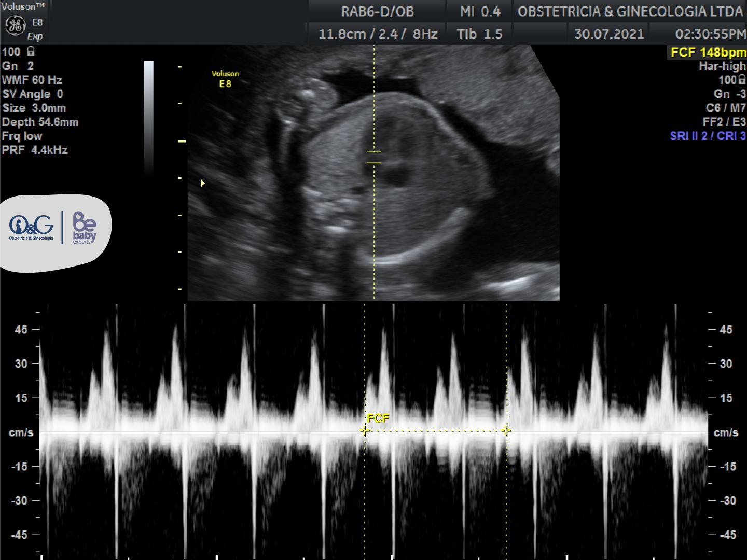The width and height of the screenshot is (747, 560).
Task: Click the RAB6-D/OB probe label
Action: coord(377,11)
